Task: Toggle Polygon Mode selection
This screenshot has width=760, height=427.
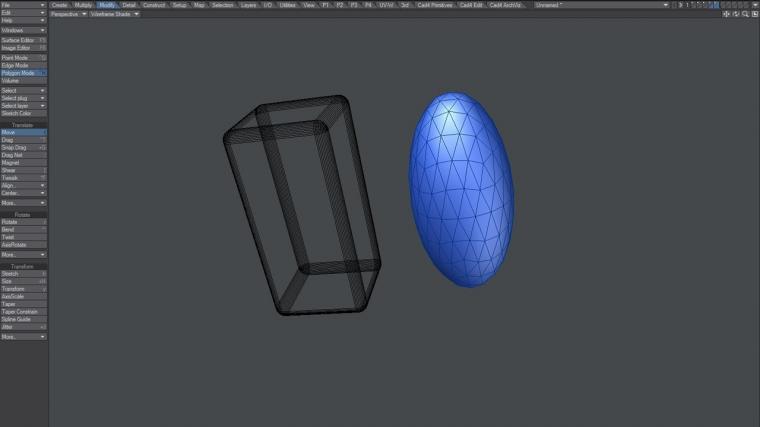Action: [23, 73]
